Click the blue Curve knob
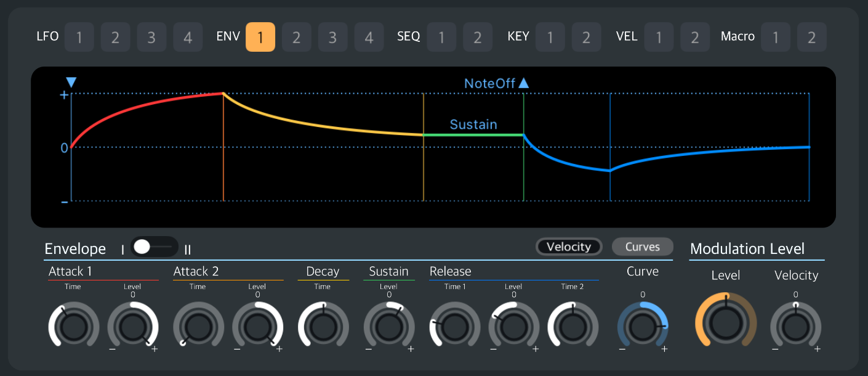 click(x=643, y=326)
